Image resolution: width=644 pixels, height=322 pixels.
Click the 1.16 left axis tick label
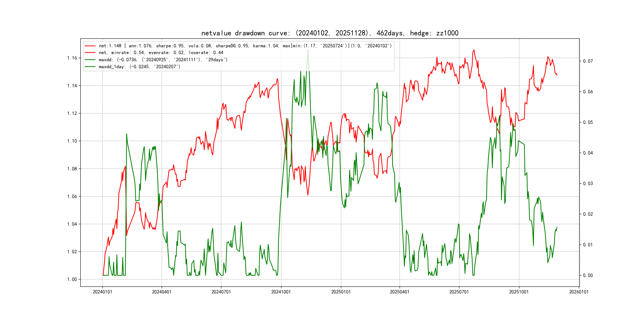(72, 58)
